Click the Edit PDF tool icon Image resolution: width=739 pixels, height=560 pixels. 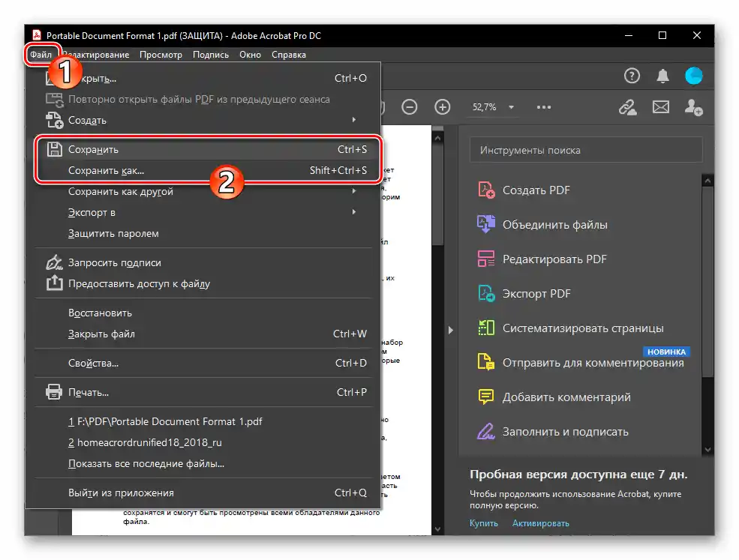pyautogui.click(x=486, y=259)
